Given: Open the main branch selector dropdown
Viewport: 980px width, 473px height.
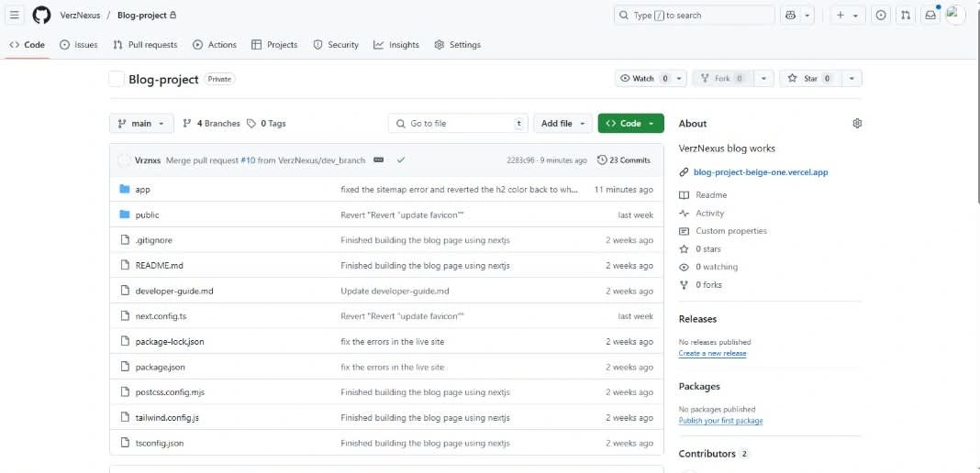Looking at the screenshot, I should [x=141, y=124].
